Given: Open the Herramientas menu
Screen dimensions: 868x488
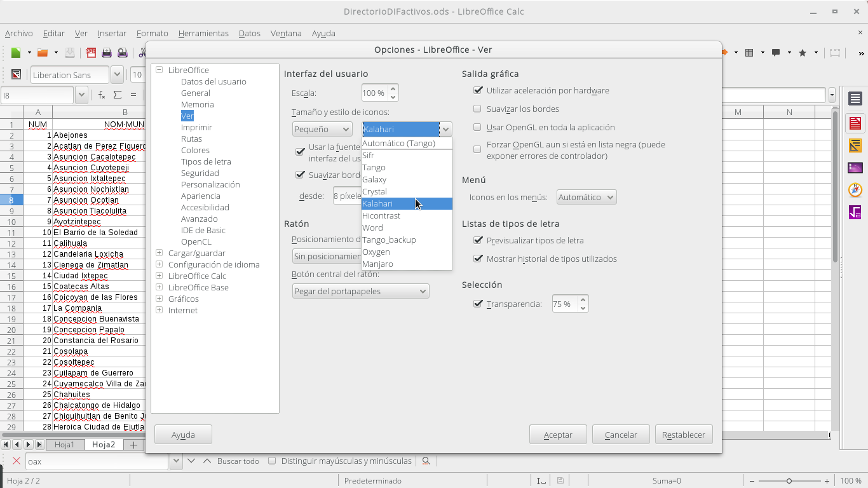Looking at the screenshot, I should (x=203, y=33).
